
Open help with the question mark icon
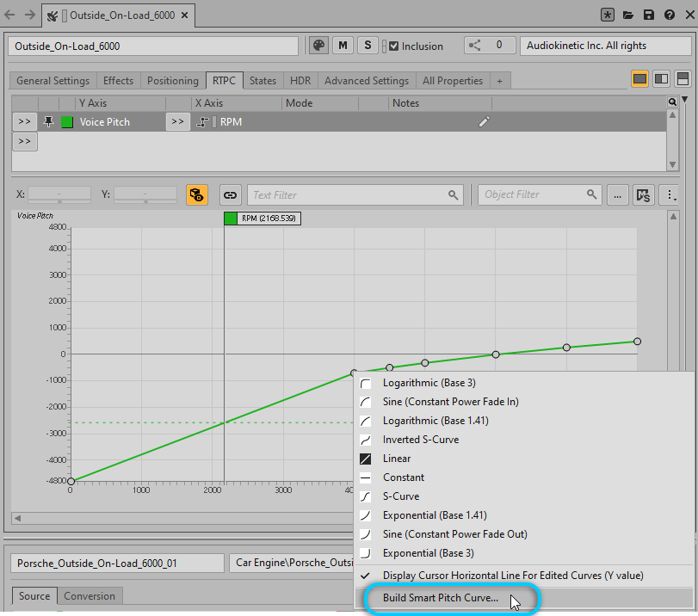tap(669, 15)
